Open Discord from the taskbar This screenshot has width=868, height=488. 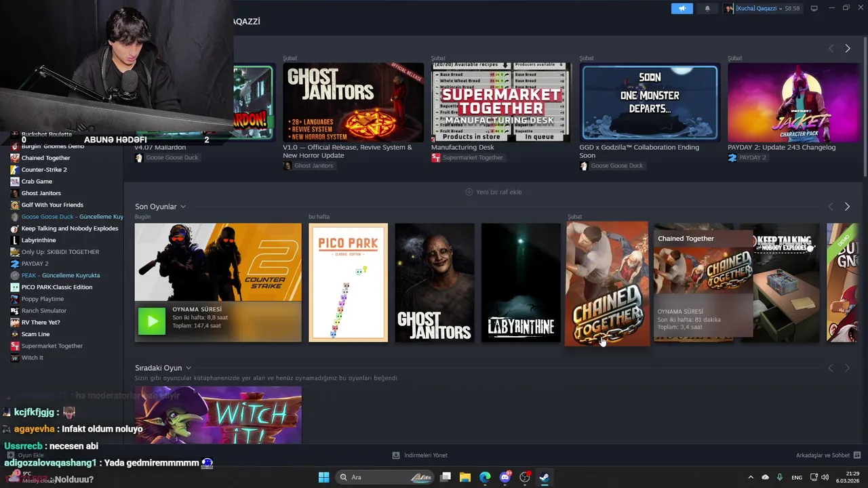tap(505, 477)
